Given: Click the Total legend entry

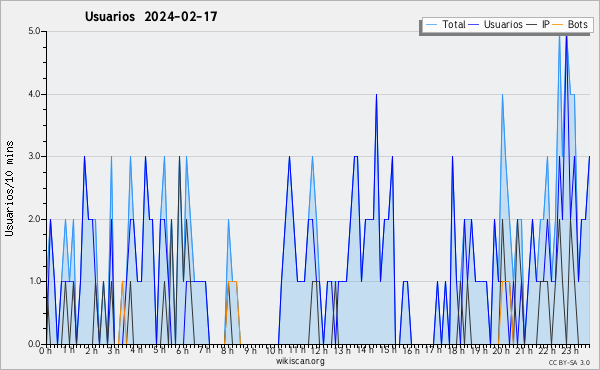Looking at the screenshot, I should [445, 24].
